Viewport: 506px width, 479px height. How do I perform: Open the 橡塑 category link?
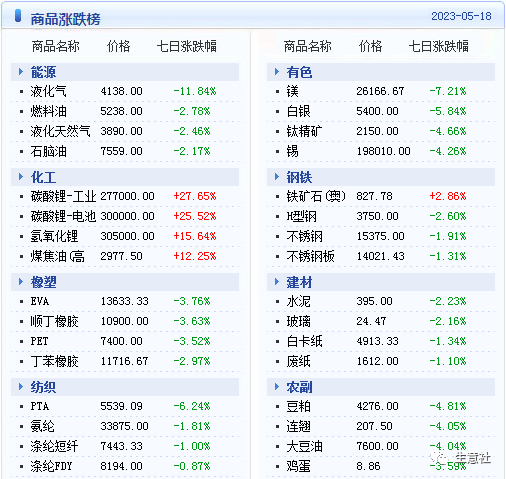(43, 282)
